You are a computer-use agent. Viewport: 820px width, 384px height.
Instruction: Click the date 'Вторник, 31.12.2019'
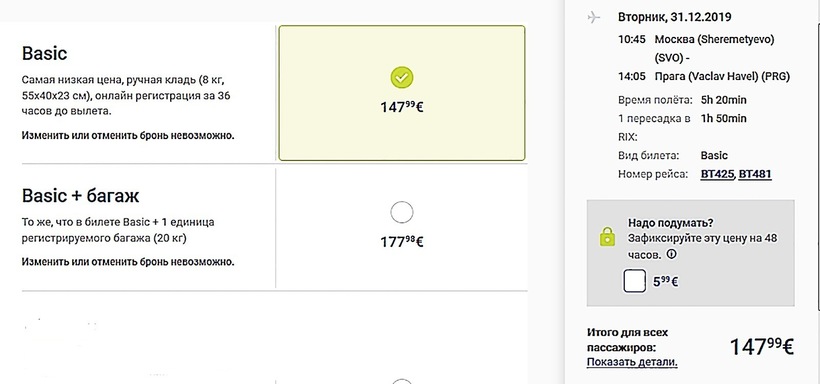[675, 17]
